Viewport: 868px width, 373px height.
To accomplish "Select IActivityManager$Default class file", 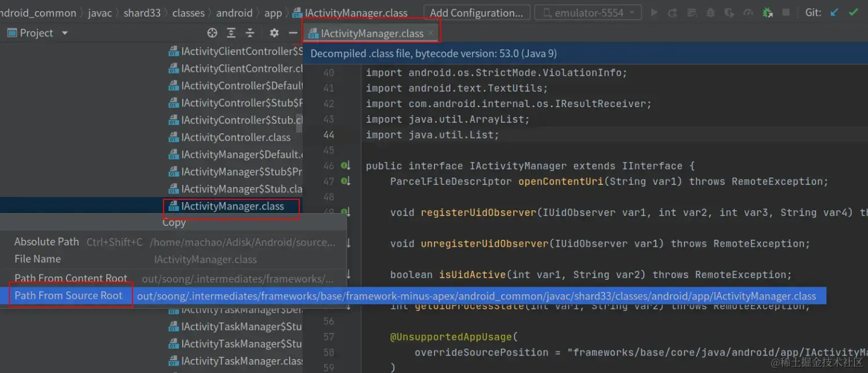I will (235, 155).
